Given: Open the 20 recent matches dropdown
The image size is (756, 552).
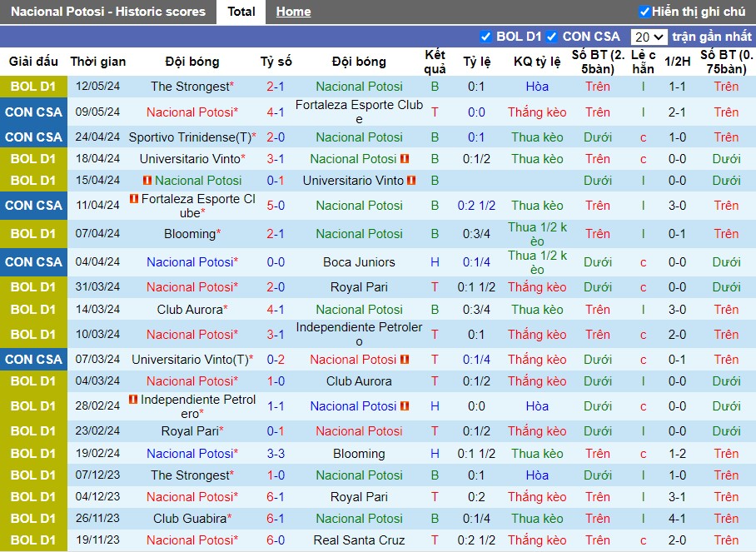Looking at the screenshot, I should [x=649, y=37].
